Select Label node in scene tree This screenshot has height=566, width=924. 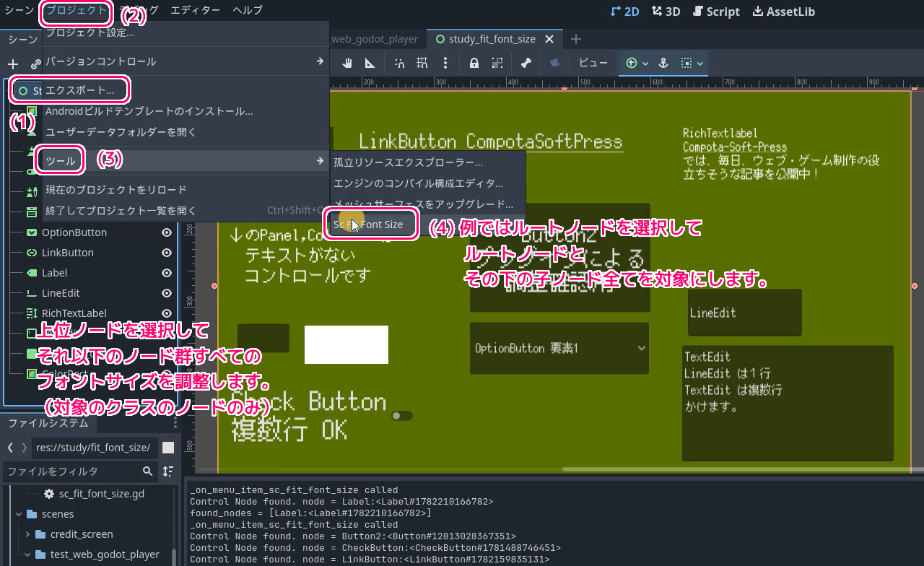click(x=55, y=273)
